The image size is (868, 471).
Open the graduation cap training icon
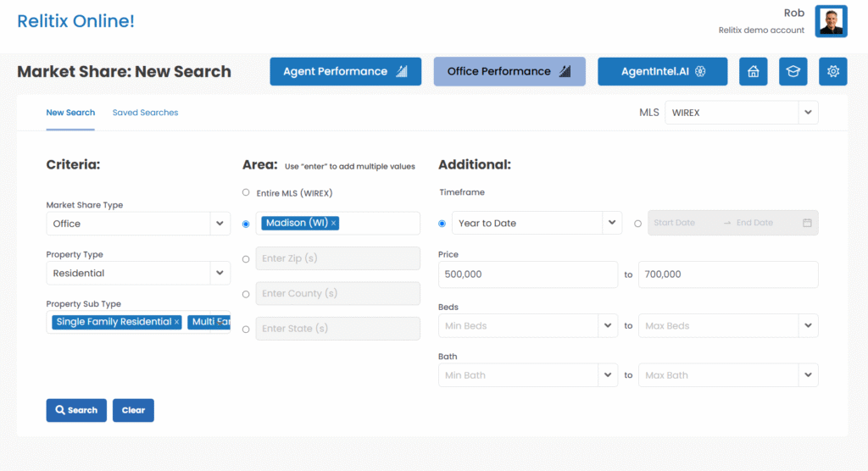(x=793, y=72)
